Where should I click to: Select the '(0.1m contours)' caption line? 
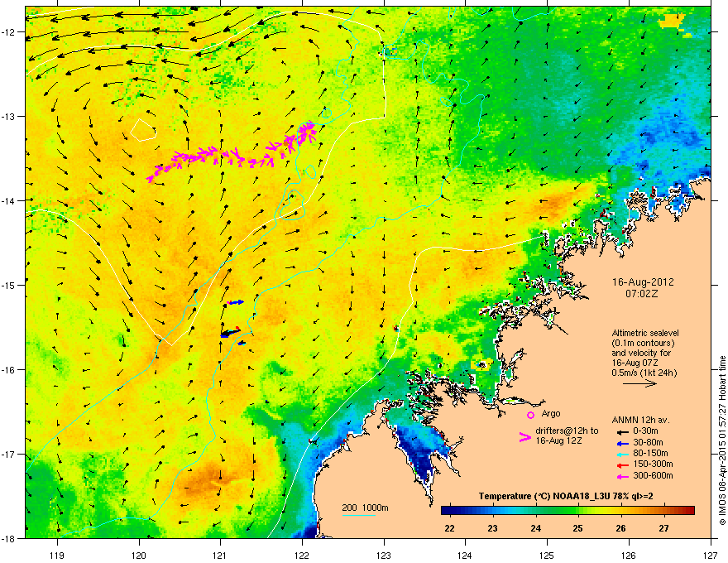tap(643, 343)
